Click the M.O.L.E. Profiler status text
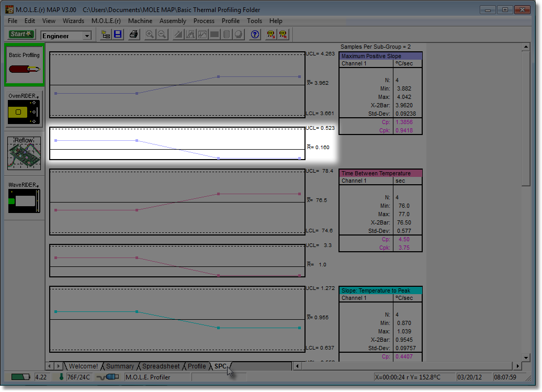This screenshot has width=542, height=392. [x=148, y=377]
